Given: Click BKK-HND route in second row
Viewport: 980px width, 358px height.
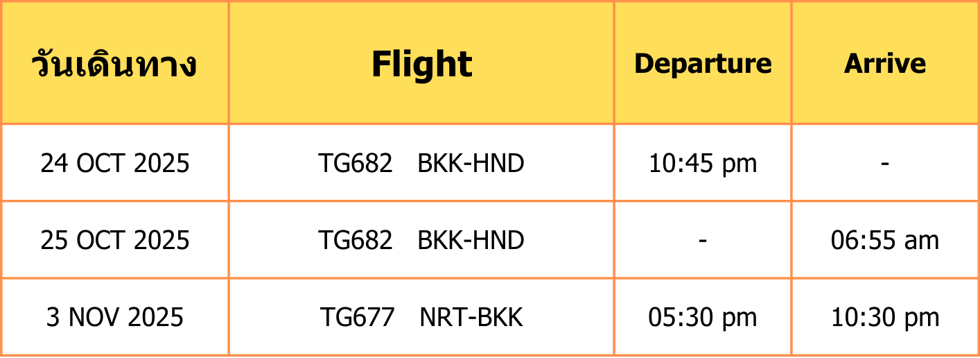Looking at the screenshot, I should click(471, 241).
